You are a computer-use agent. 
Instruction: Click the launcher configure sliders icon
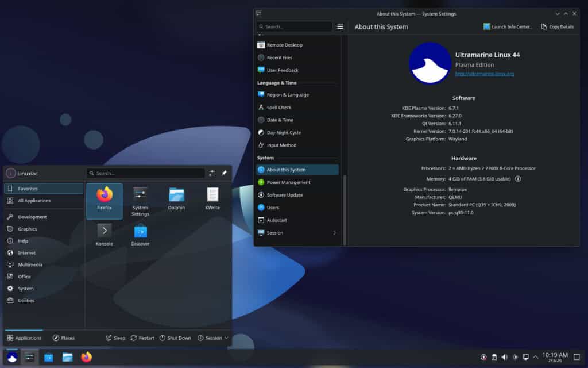pos(212,173)
